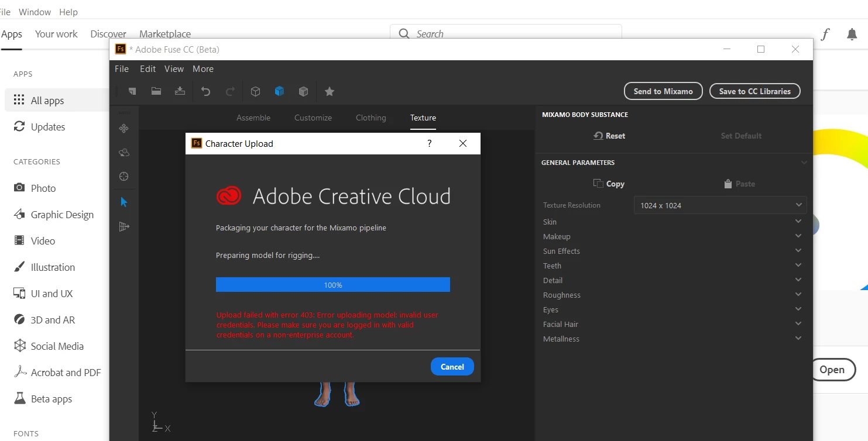Expand the Facial Hair section
The image size is (868, 441).
point(673,324)
